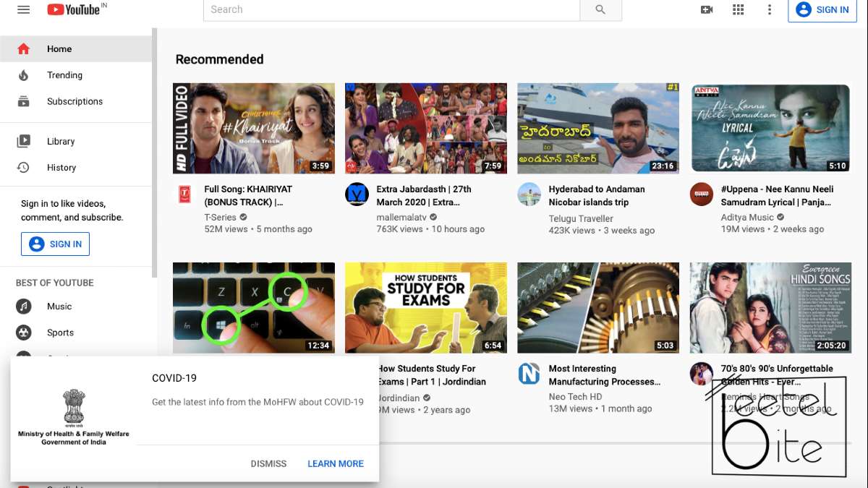Open the T-Series channel name link

pyautogui.click(x=221, y=217)
